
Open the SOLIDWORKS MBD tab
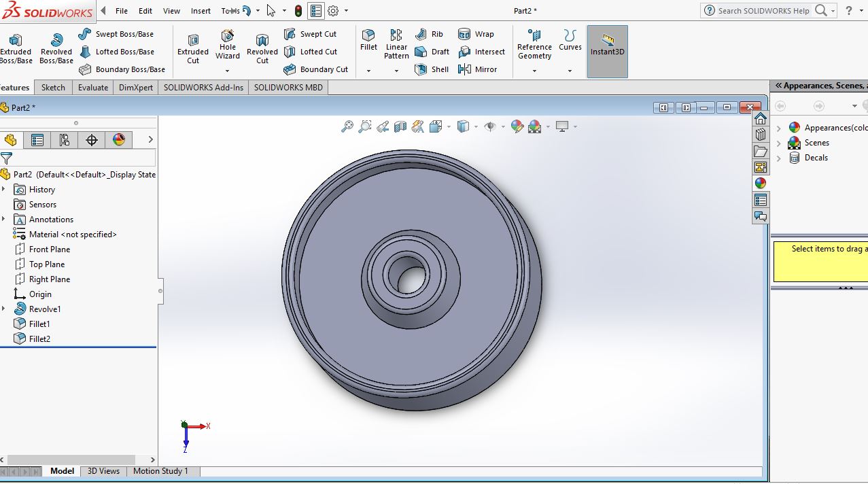click(288, 88)
